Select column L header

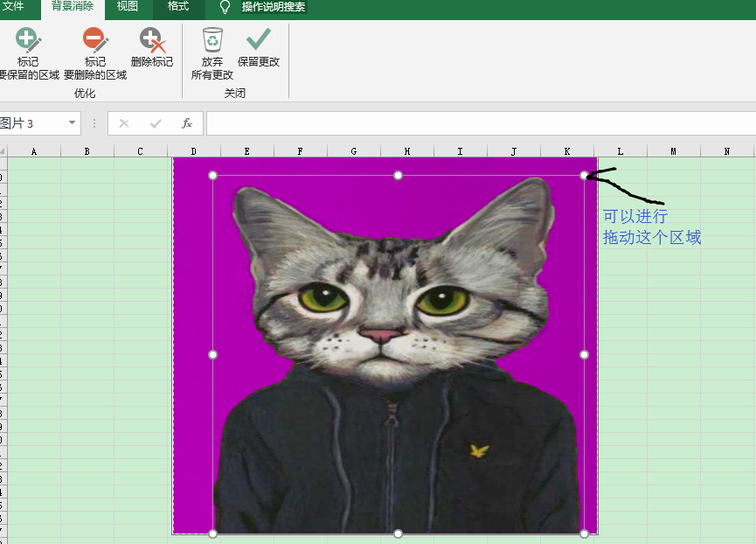point(621,151)
